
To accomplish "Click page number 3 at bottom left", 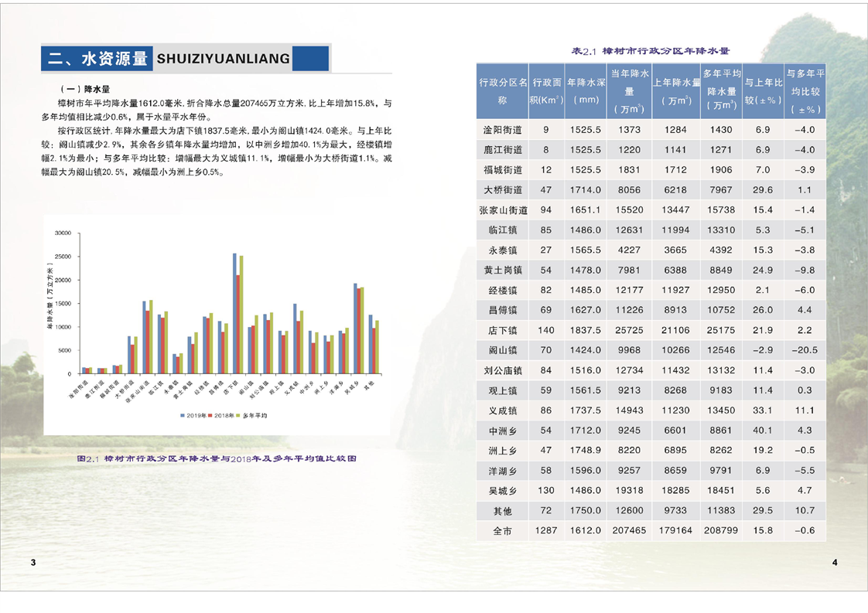I will coord(32,562).
